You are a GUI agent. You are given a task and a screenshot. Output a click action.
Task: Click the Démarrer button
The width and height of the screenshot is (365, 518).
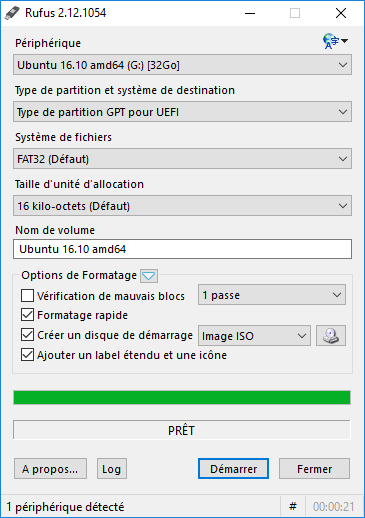(233, 469)
